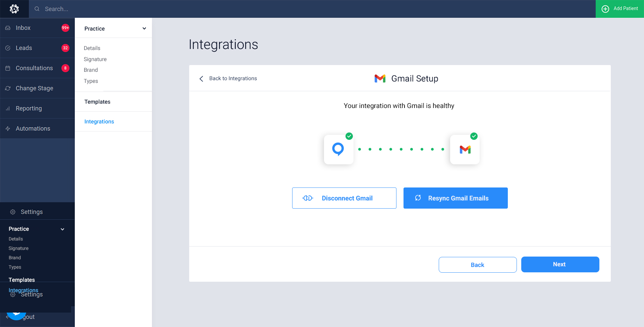Click the Leads checkmark icon
Screen dimensions: 644x327
click(8, 48)
